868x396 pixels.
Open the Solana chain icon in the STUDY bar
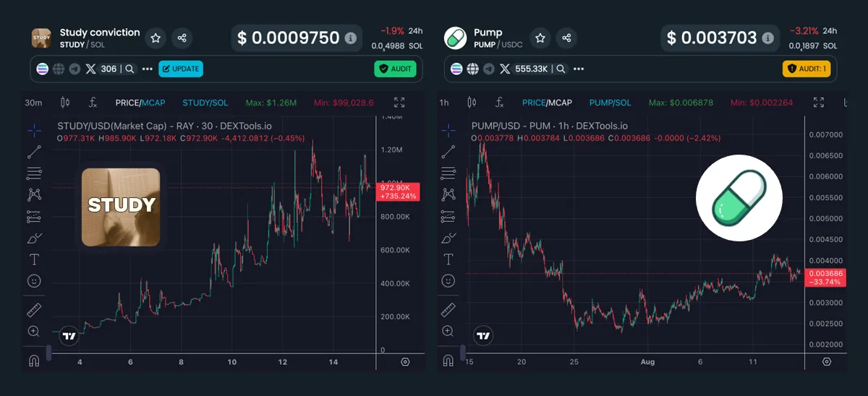click(x=43, y=69)
